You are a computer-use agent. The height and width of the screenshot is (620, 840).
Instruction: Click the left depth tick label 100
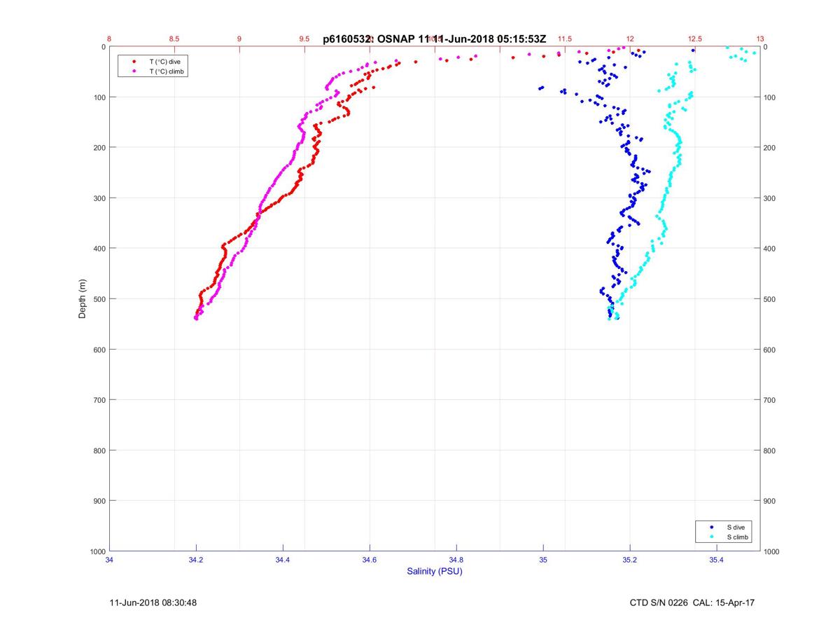pos(99,97)
